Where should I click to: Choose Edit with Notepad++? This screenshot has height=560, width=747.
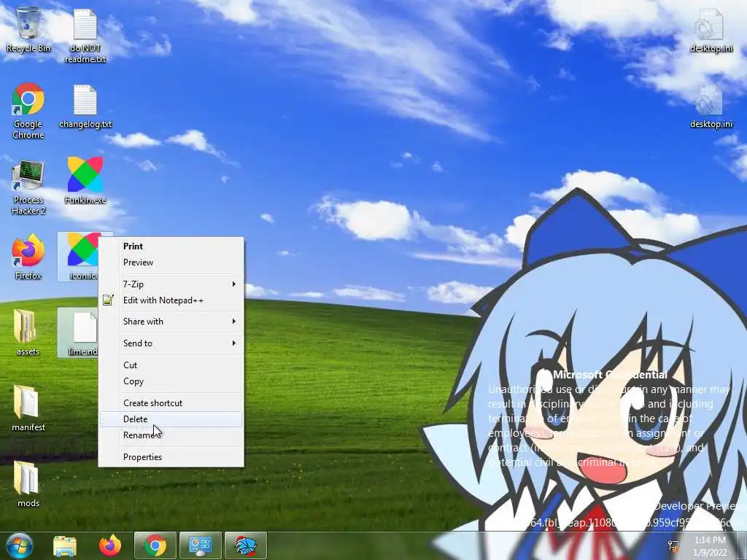(x=171, y=300)
